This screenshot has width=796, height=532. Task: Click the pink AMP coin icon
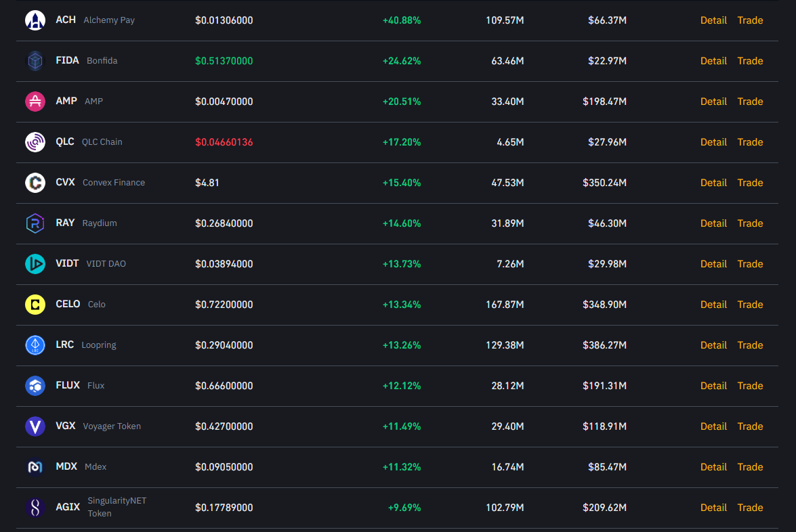(x=35, y=102)
